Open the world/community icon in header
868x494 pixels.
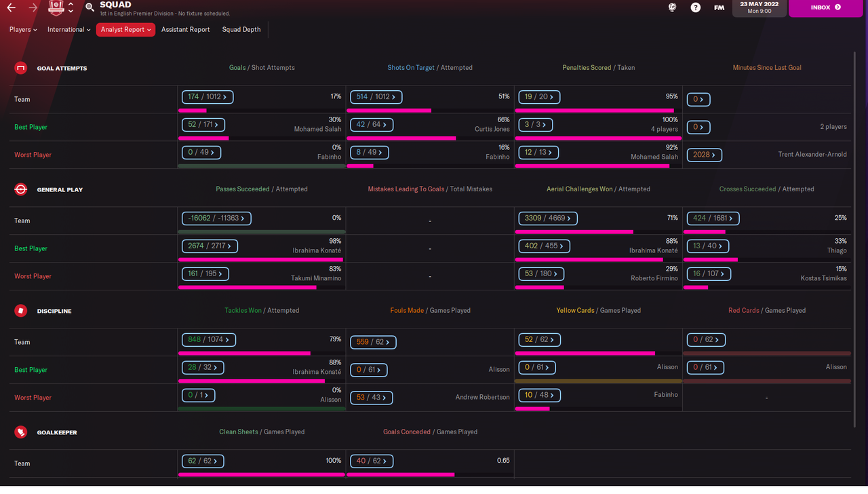coord(672,7)
